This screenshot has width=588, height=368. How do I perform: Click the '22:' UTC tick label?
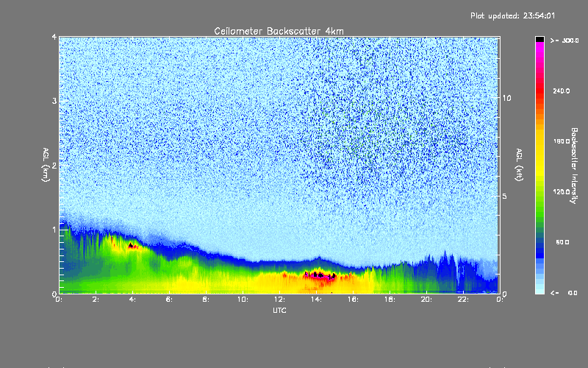(463, 300)
